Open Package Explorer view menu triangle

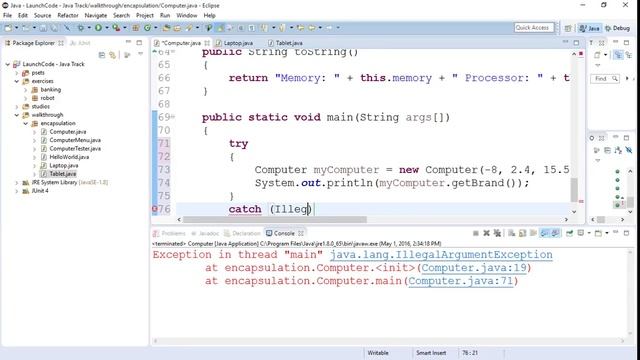pyautogui.click(x=140, y=54)
